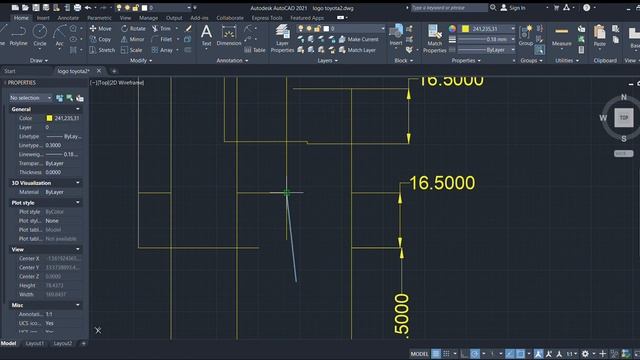Open the No selection dropdown
640x360 pixels.
pyautogui.click(x=31, y=98)
